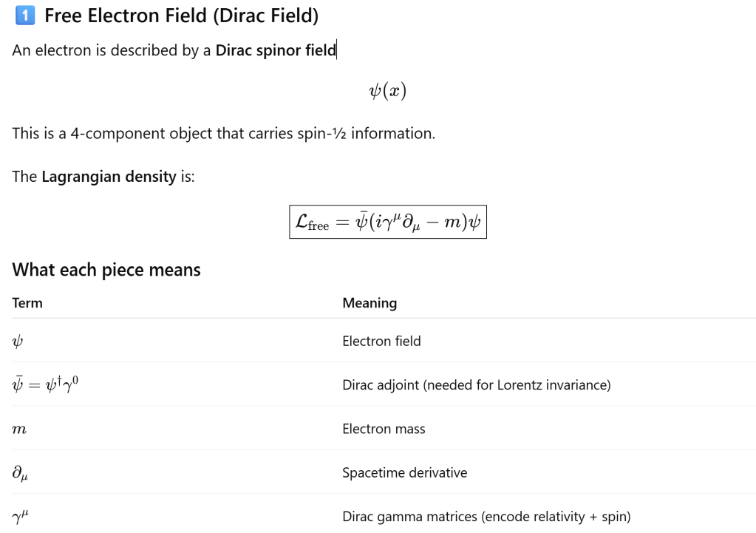Click the boxed free Lagrangian equation
This screenshot has width=756, height=533.
coord(387,222)
